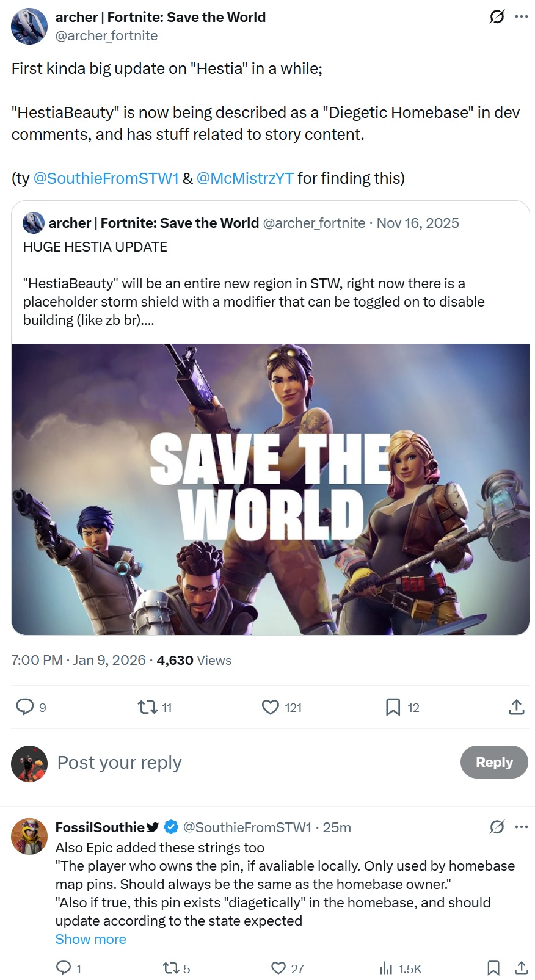
Task: View FossilSouthie reply analytics views icon
Action: [386, 968]
